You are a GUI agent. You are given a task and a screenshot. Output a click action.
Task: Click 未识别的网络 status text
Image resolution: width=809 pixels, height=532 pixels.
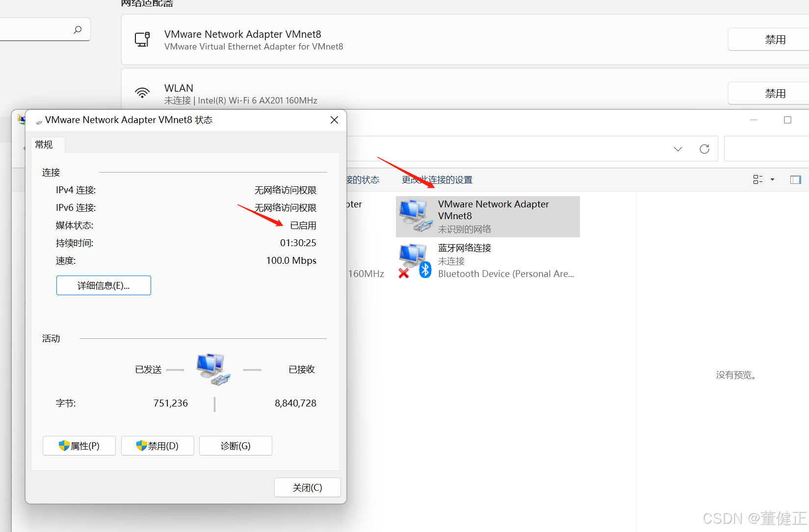465,229
